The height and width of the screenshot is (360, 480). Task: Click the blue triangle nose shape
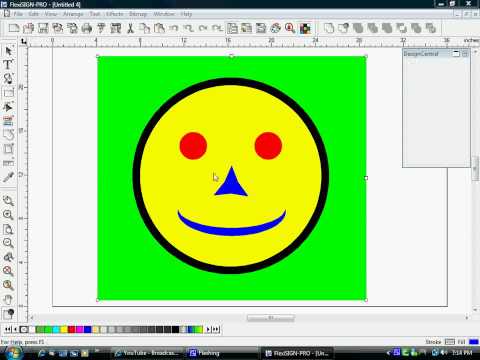(x=231, y=184)
